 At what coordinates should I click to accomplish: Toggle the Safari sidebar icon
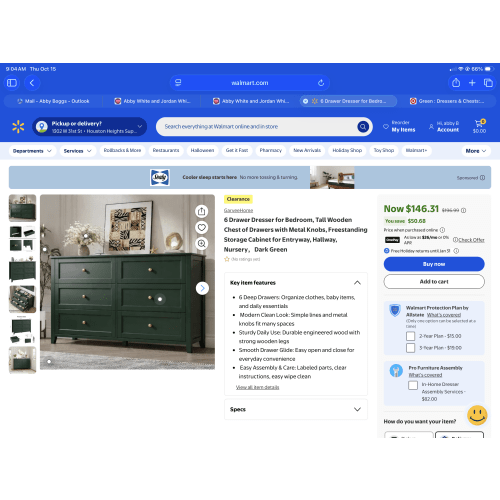click(12, 83)
